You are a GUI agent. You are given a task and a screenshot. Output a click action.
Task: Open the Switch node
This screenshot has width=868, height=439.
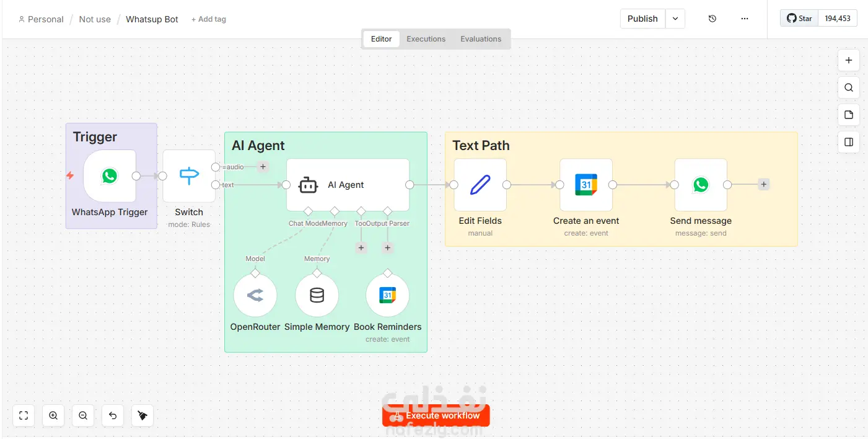tap(189, 176)
